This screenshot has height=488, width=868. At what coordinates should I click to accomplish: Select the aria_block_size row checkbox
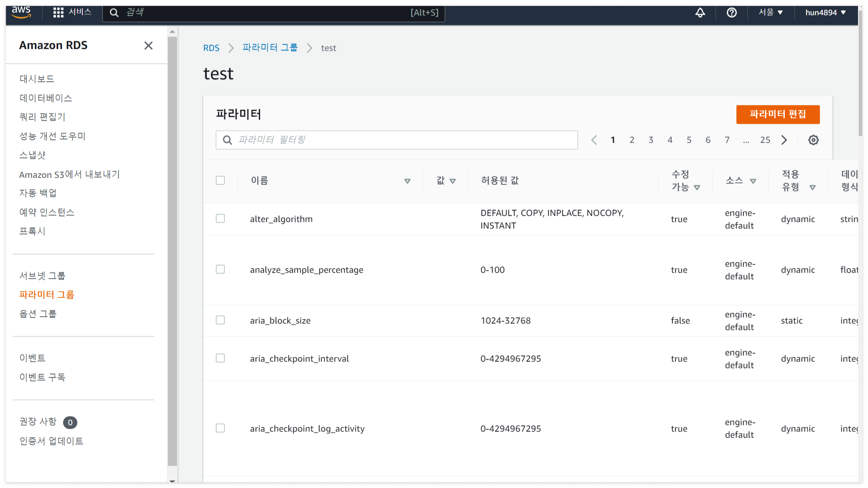tap(220, 320)
